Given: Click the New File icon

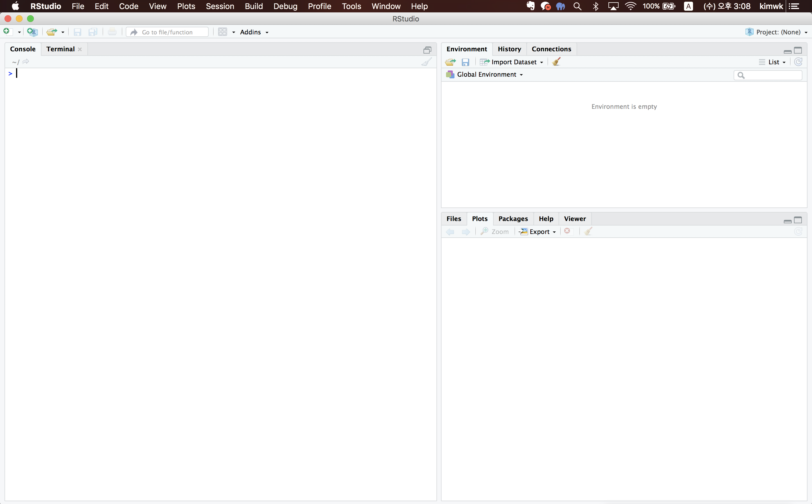Looking at the screenshot, I should [7, 32].
